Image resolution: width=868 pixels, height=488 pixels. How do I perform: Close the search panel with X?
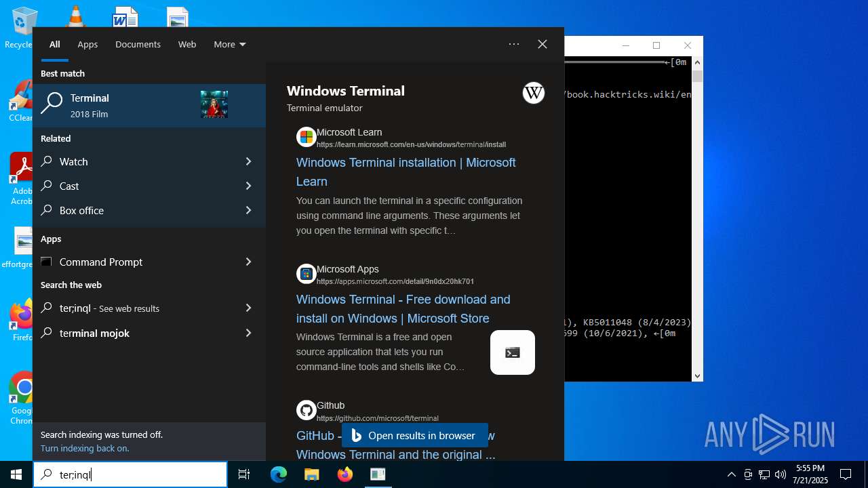tap(542, 44)
